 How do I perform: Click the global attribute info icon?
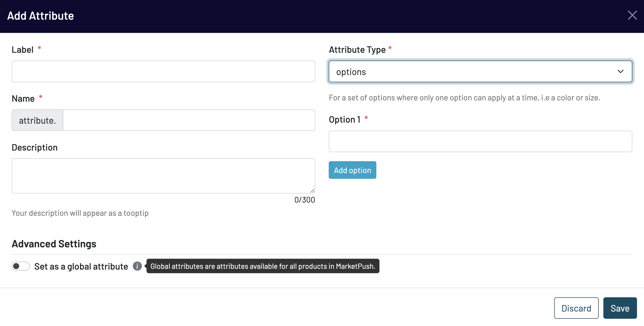click(137, 266)
